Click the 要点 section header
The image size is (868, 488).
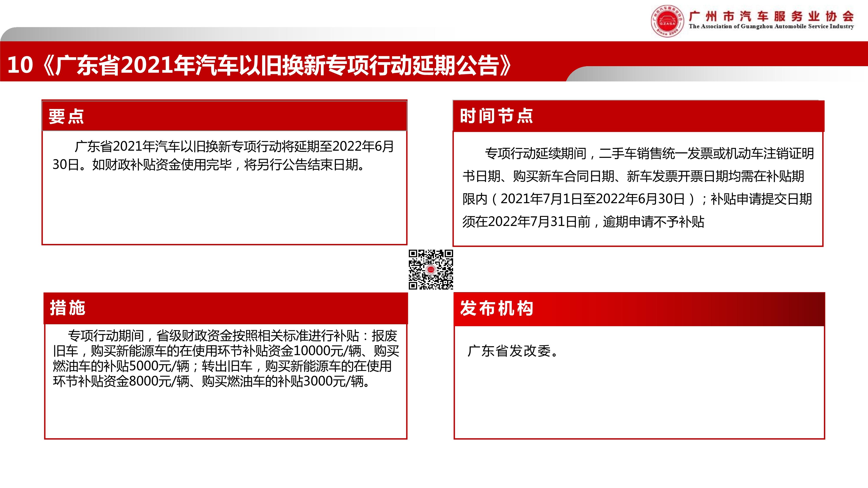click(224, 116)
